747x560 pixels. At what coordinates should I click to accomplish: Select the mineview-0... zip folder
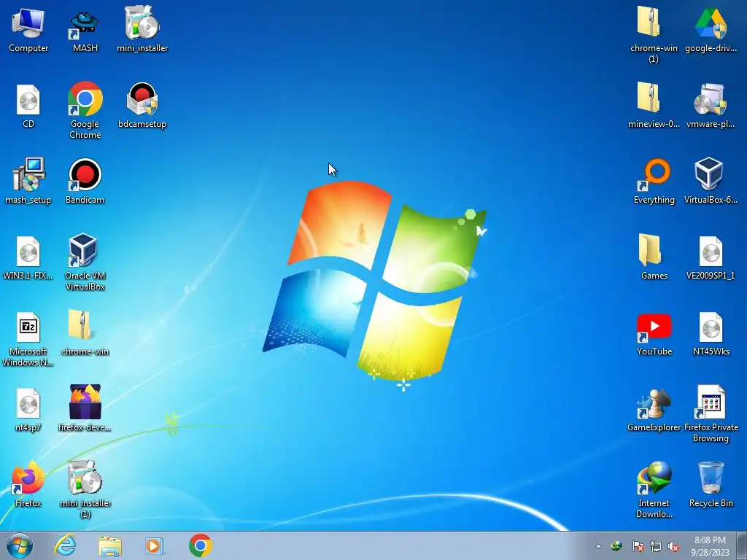point(654,106)
